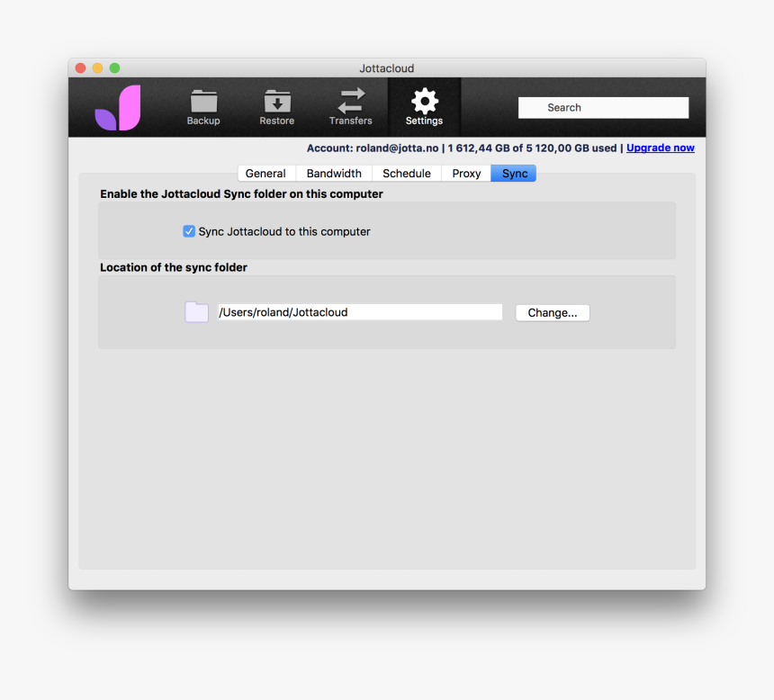View the Proxy settings tab

point(465,173)
